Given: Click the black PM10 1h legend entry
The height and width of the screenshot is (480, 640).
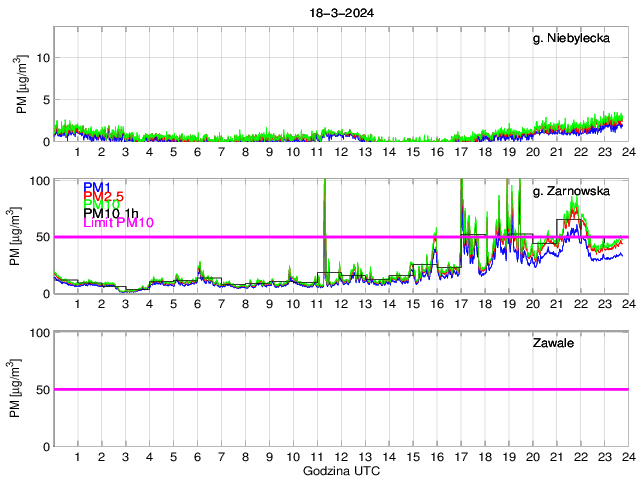Looking at the screenshot, I should point(111,213).
